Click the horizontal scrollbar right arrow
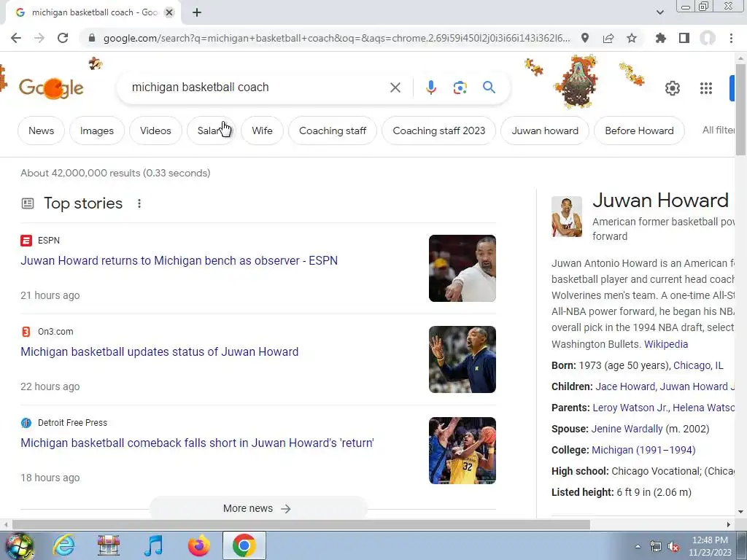 pyautogui.click(x=729, y=525)
